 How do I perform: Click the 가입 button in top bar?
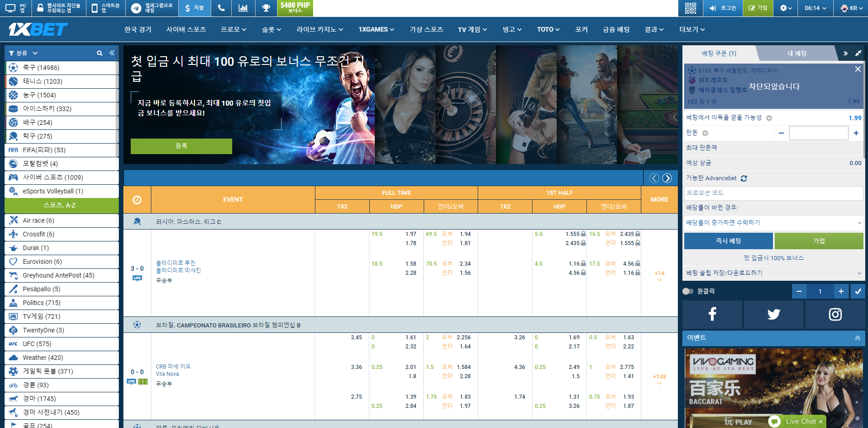coord(758,8)
